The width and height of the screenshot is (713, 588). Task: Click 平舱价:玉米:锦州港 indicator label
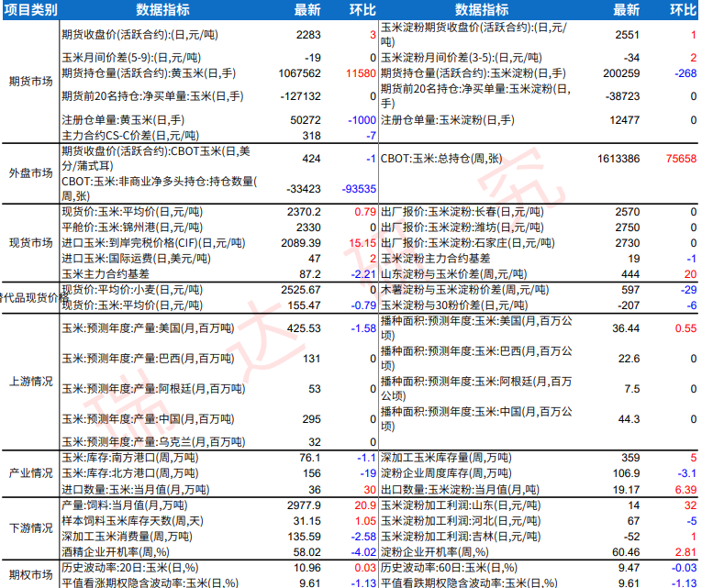tap(132, 227)
